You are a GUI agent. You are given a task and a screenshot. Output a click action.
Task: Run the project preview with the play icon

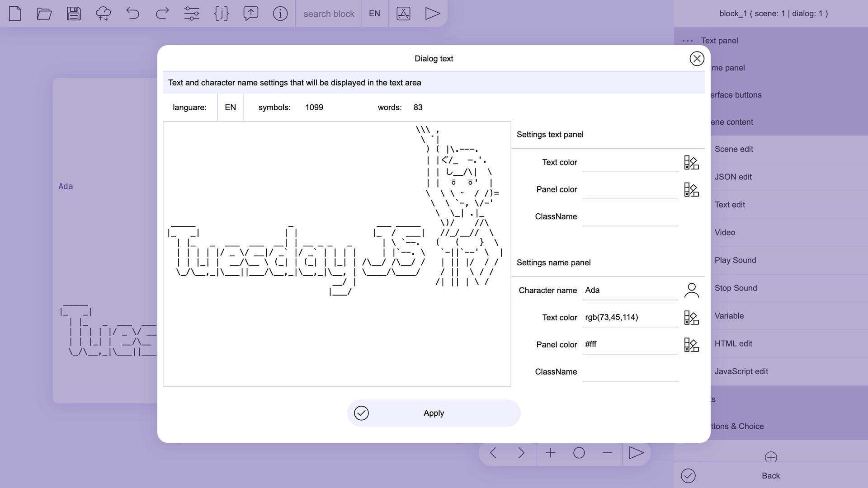click(433, 14)
